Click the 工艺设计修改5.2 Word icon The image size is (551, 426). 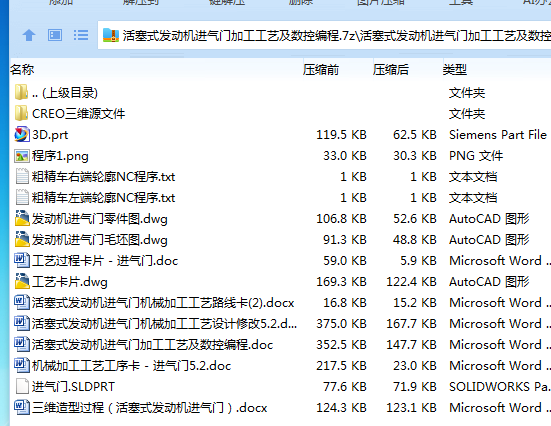click(22, 324)
